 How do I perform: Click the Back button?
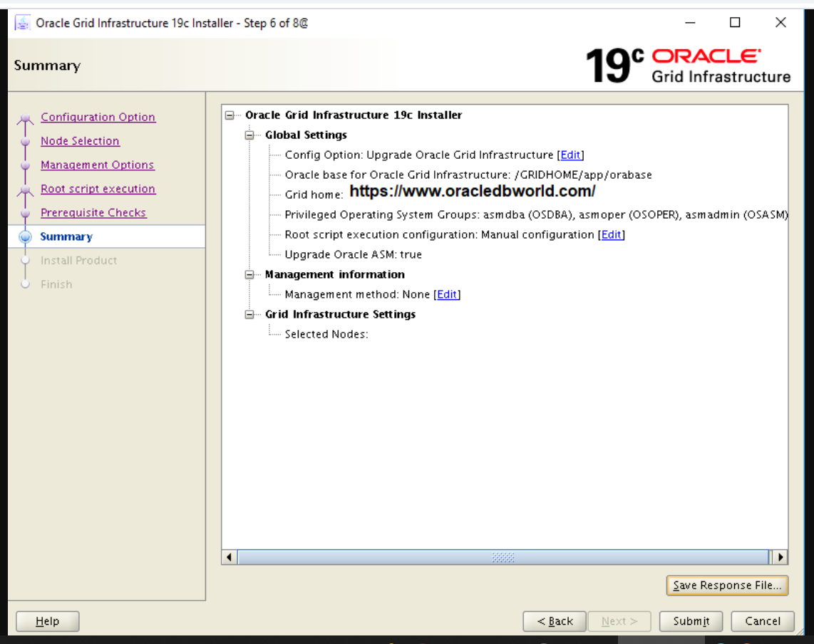click(x=555, y=621)
